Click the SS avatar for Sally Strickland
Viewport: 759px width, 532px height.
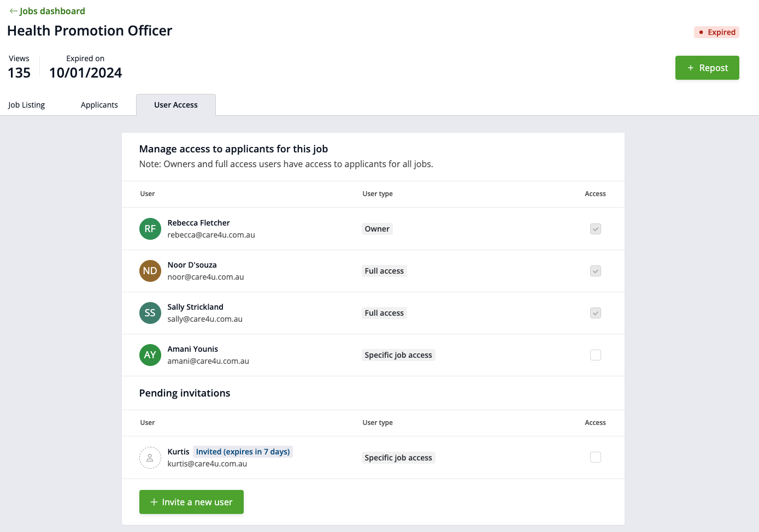[x=150, y=313]
